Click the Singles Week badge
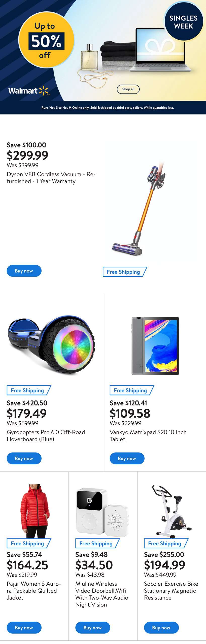This screenshot has width=206, height=644. (x=184, y=22)
